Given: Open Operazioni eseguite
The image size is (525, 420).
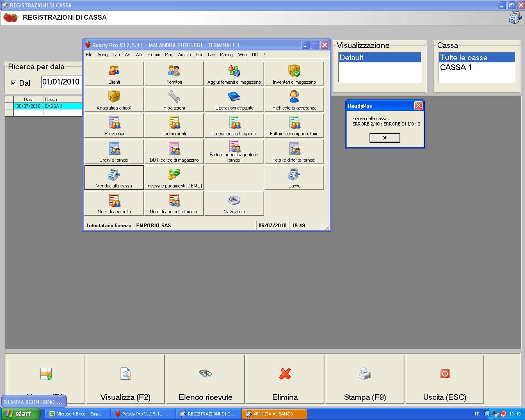Looking at the screenshot, I should pos(234,99).
